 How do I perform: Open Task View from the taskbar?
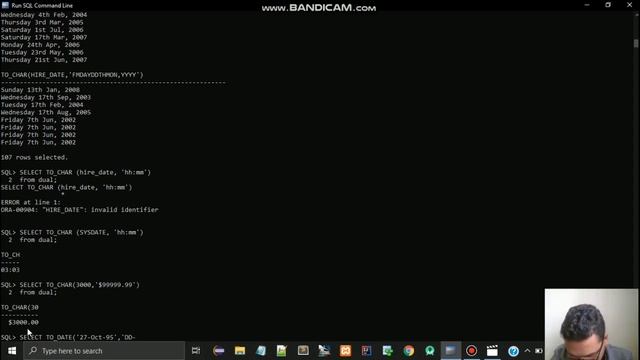click(x=196, y=351)
